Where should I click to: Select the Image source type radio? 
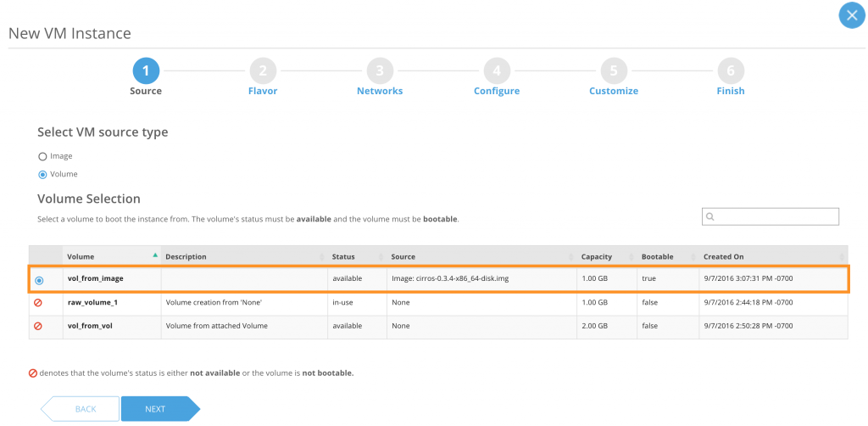[42, 156]
